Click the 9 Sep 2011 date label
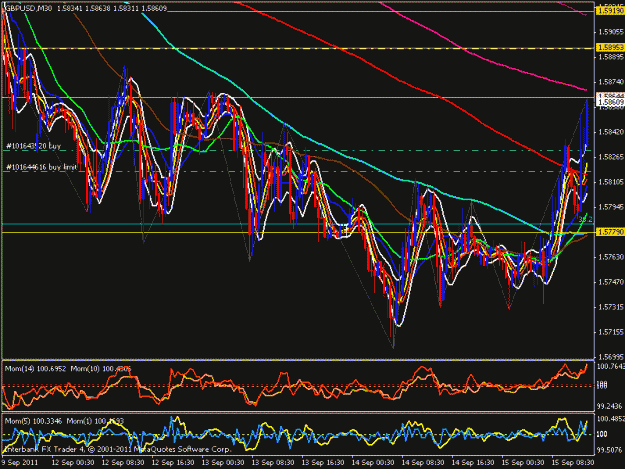Image resolution: width=625 pixels, height=469 pixels. tap(20, 463)
